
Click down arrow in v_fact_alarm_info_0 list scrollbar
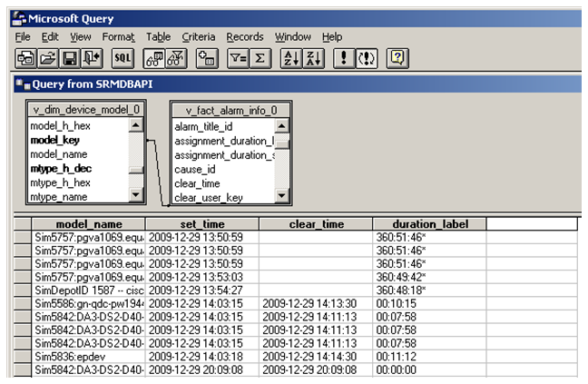(x=281, y=195)
